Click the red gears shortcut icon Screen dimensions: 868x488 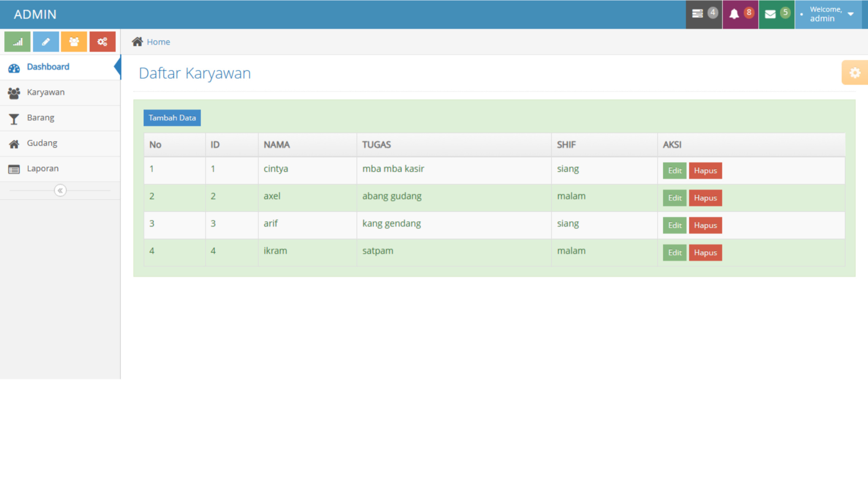[102, 42]
